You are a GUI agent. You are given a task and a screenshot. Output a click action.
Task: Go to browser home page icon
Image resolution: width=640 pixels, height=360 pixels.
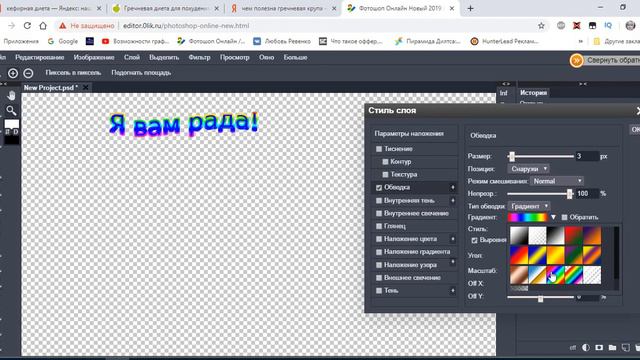pos(43,26)
